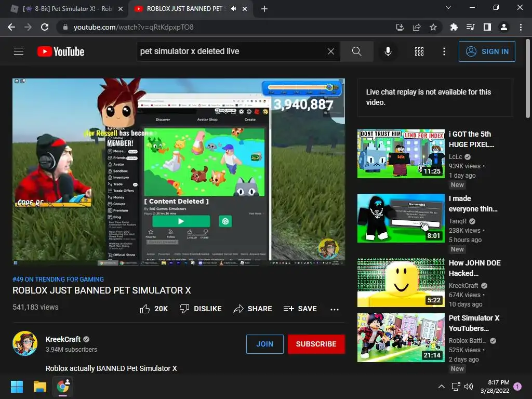Show hidden system tray icons

pos(442,387)
